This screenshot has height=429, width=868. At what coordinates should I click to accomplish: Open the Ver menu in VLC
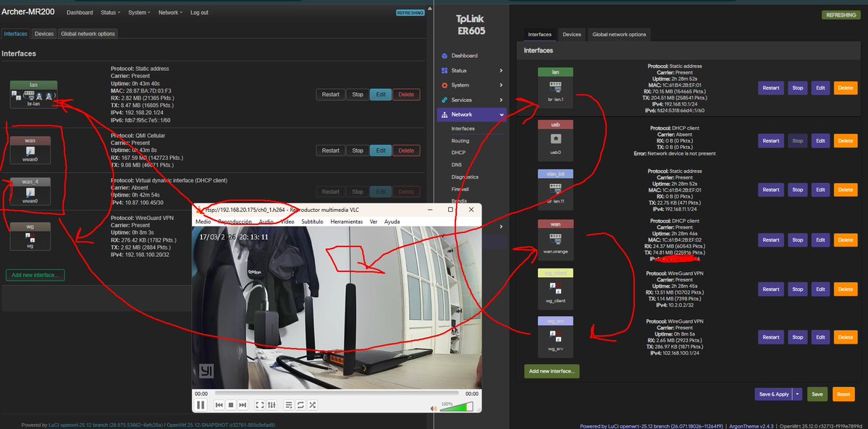pos(374,221)
